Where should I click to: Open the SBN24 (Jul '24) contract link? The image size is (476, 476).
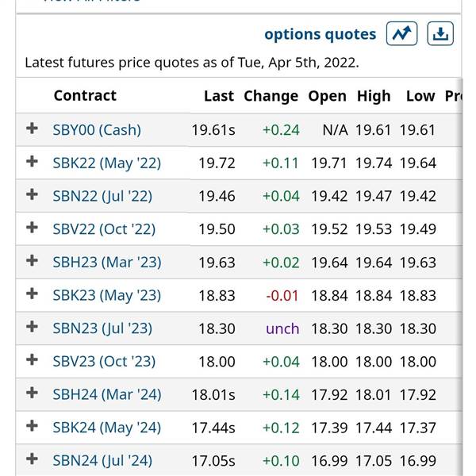102,461
